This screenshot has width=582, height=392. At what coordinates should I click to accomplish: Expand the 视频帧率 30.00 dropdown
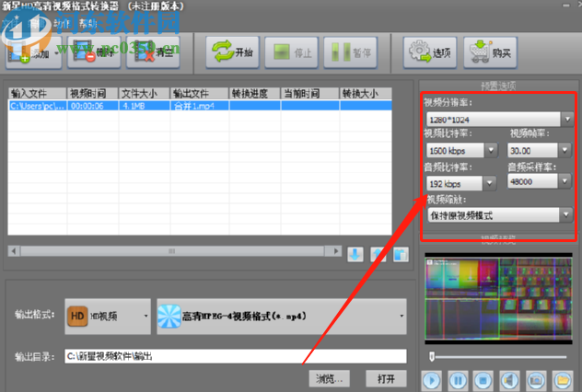565,150
